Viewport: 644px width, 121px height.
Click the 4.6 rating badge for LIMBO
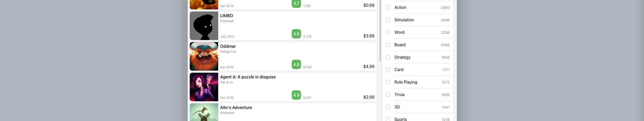point(296,34)
